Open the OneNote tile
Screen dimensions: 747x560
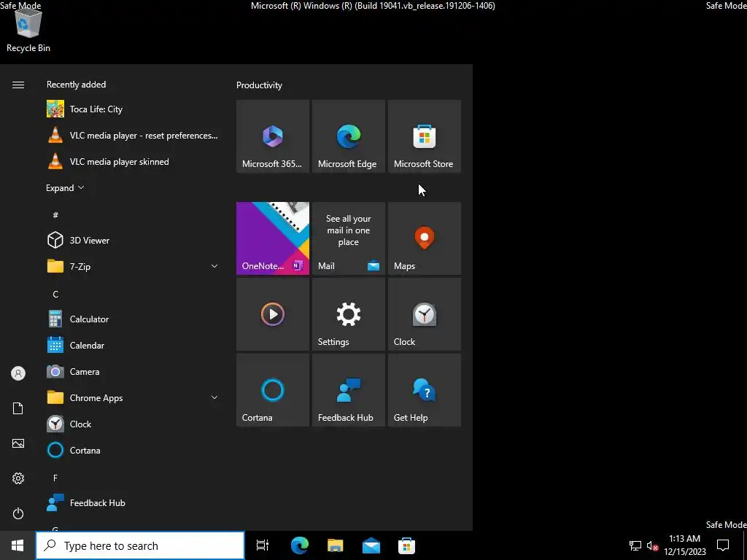273,238
